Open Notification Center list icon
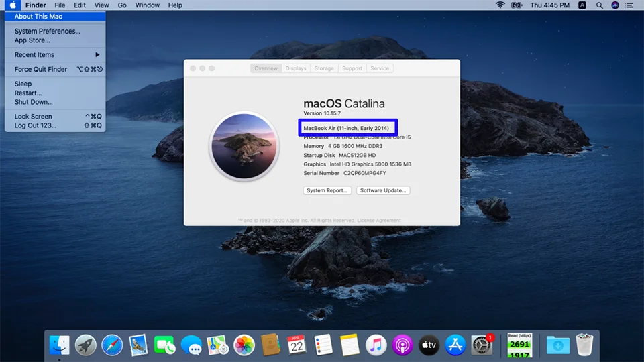 point(629,5)
